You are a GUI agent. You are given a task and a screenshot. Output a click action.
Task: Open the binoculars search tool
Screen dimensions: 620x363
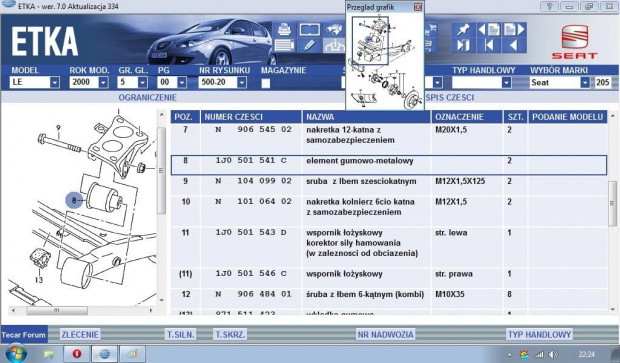[x=335, y=30]
